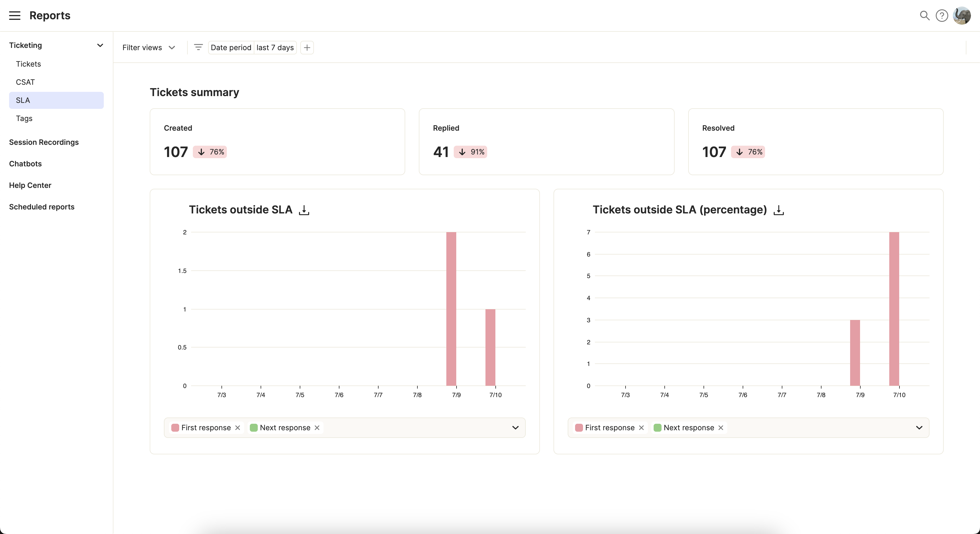Download Tickets outside SLA chart

304,210
